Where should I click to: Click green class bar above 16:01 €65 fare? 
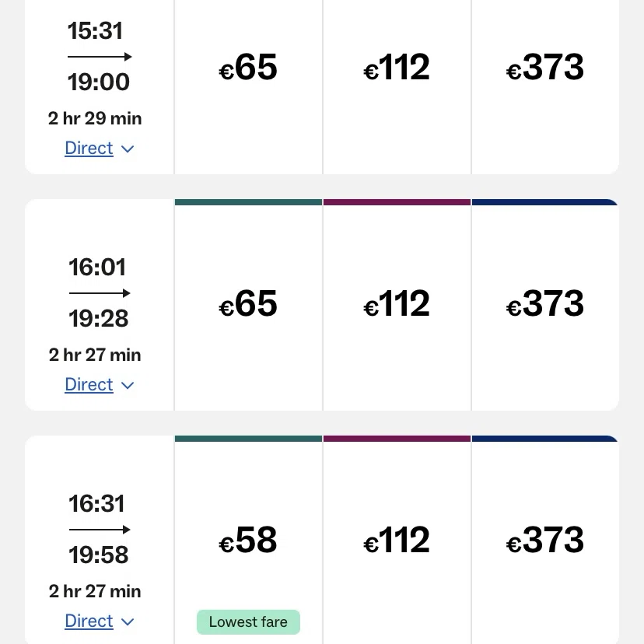pos(248,202)
